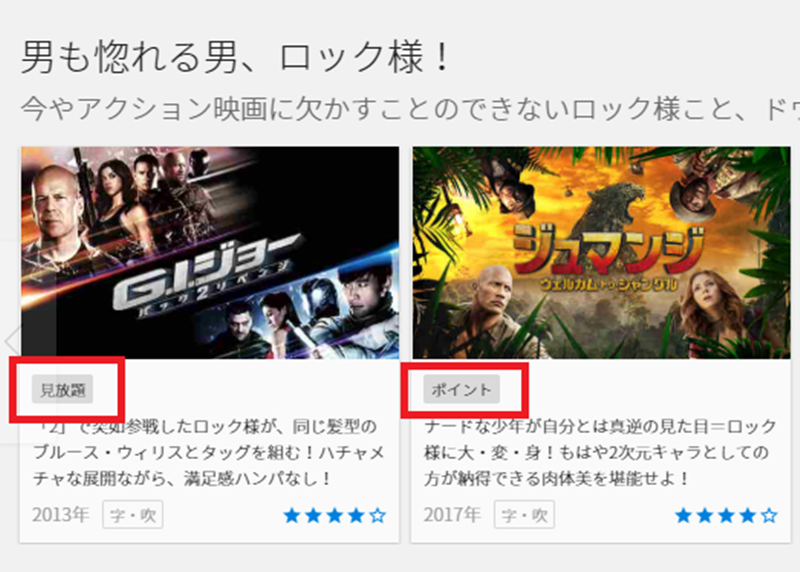Screen dimensions: 800x572
Task: Click first filled star of G.I. Joe rating
Action: [292, 516]
